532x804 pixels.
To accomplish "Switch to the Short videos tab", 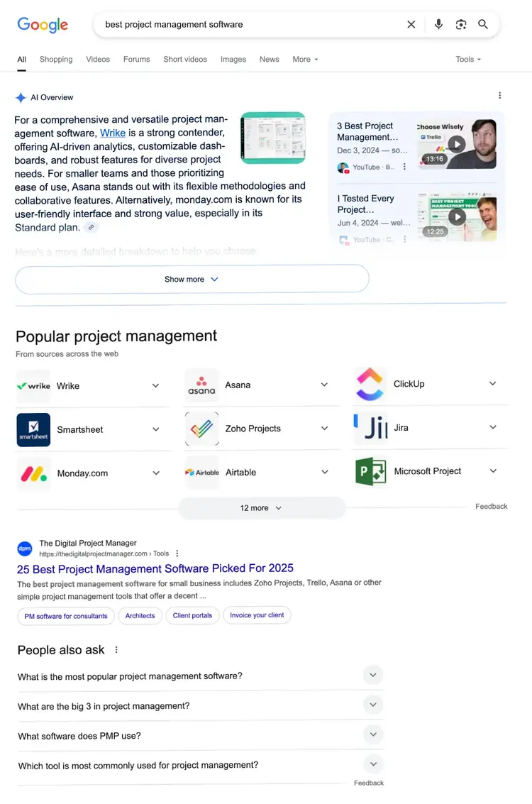I will 185,60.
